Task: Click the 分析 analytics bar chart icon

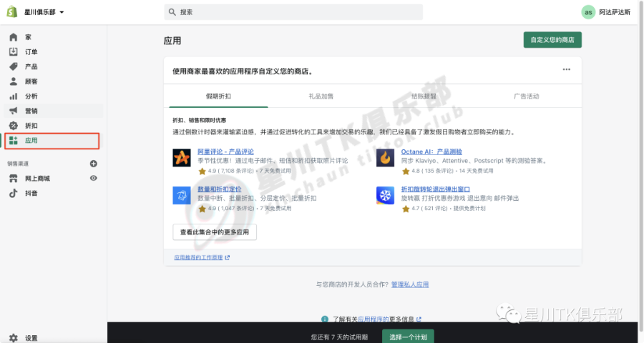Action: tap(14, 96)
